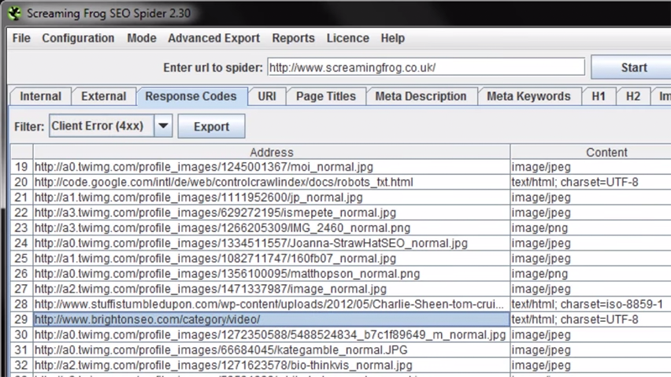Select the Response Codes tab
671x377 pixels.
pyautogui.click(x=191, y=96)
